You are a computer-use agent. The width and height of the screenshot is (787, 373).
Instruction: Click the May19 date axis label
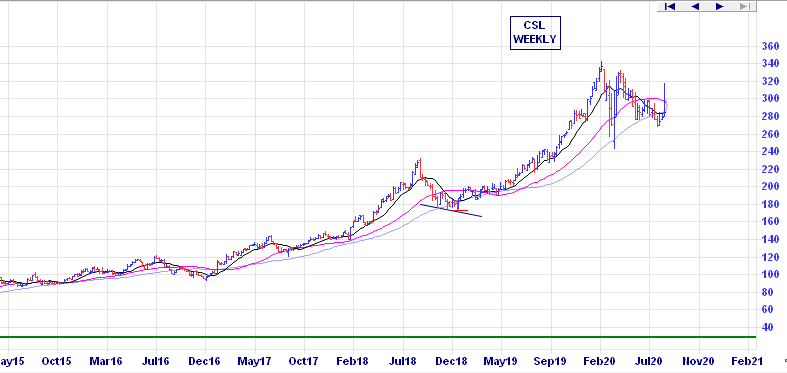tap(501, 361)
